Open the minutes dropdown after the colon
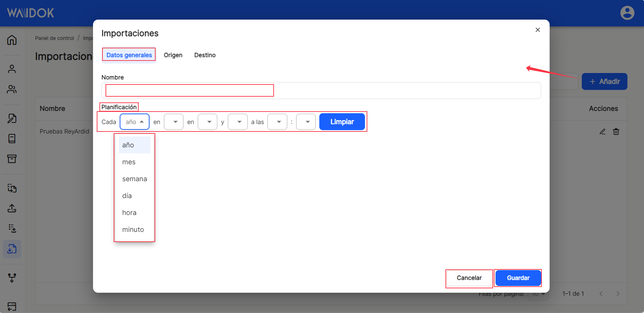The height and width of the screenshot is (313, 644). coord(306,122)
